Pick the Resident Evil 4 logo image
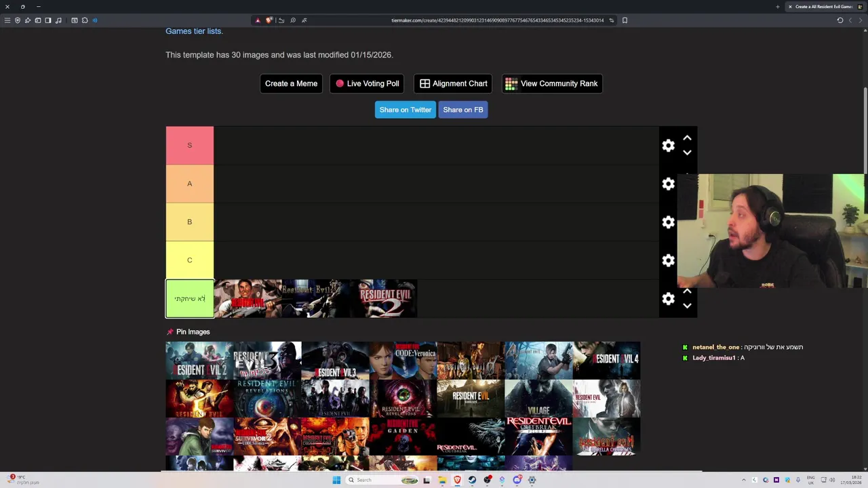 606,360
